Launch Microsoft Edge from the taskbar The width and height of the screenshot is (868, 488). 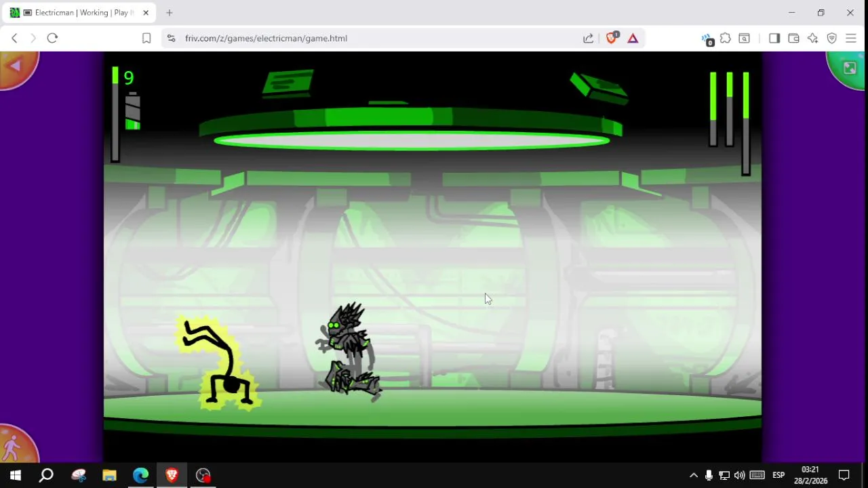(x=140, y=475)
